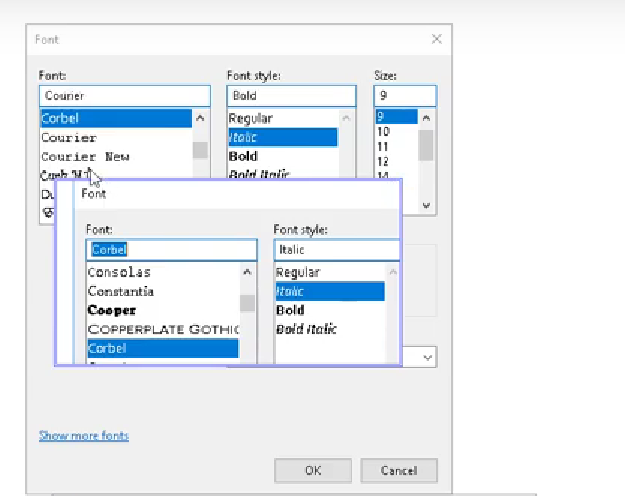The image size is (625, 496).
Task: Dismiss with the Cancel button
Action: (x=399, y=470)
